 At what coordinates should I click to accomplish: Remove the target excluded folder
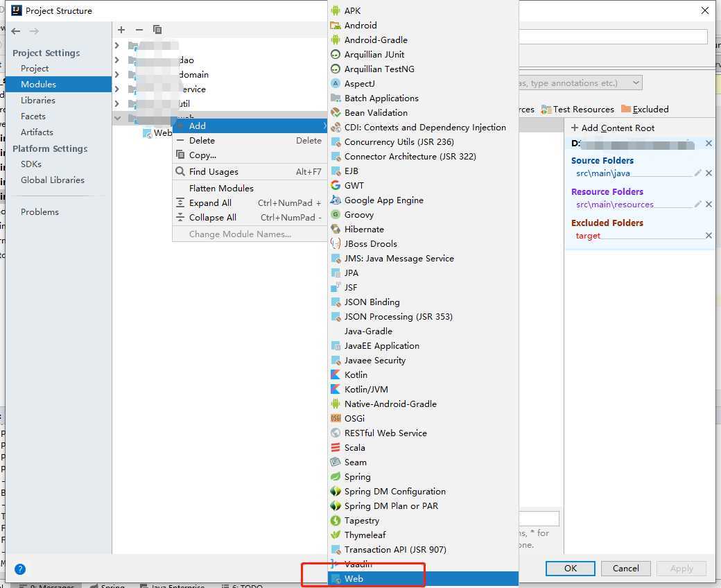click(x=709, y=235)
